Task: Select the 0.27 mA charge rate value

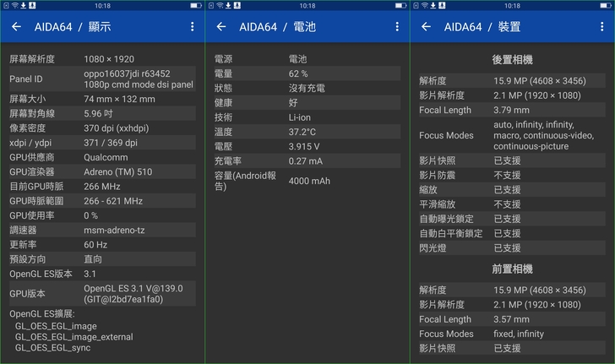Action: point(306,161)
